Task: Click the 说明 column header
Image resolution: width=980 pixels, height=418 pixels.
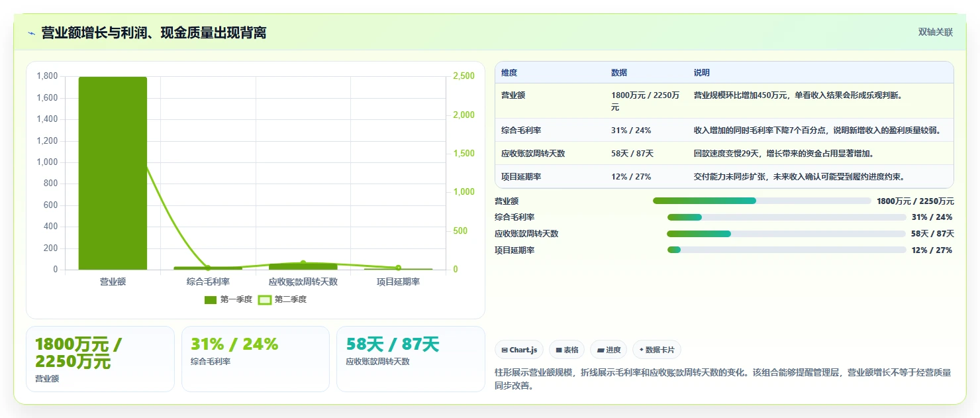Action: tap(702, 72)
